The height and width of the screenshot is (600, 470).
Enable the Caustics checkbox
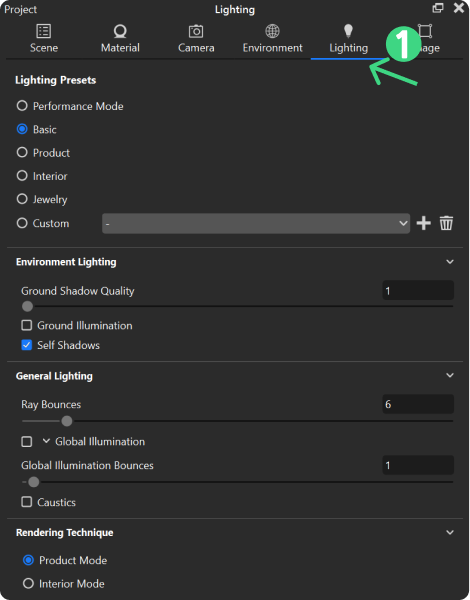(27, 502)
